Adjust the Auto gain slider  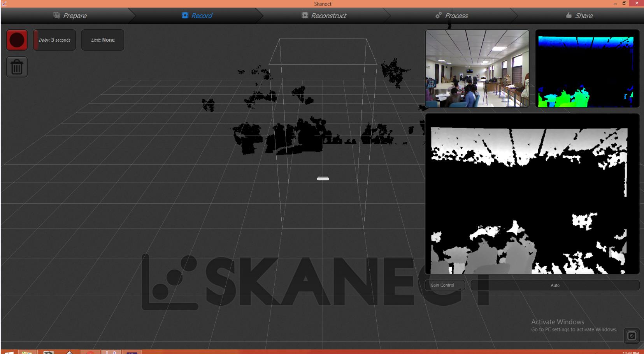click(555, 285)
